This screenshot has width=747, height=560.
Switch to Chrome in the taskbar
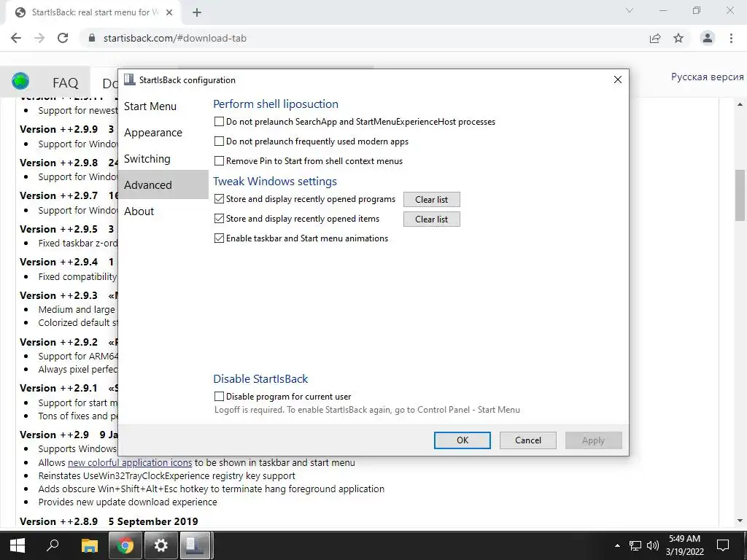point(125,545)
